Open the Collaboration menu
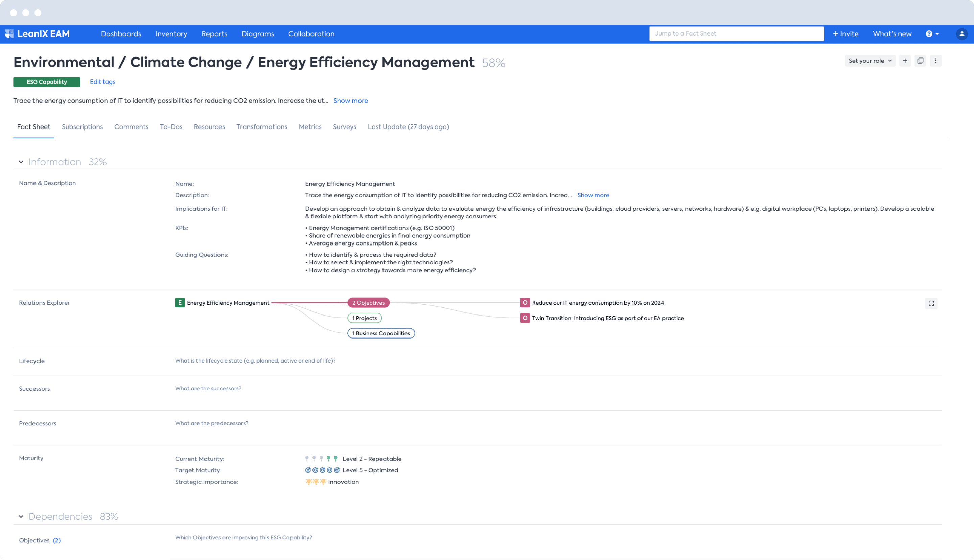The width and height of the screenshot is (974, 560). pyautogui.click(x=311, y=34)
